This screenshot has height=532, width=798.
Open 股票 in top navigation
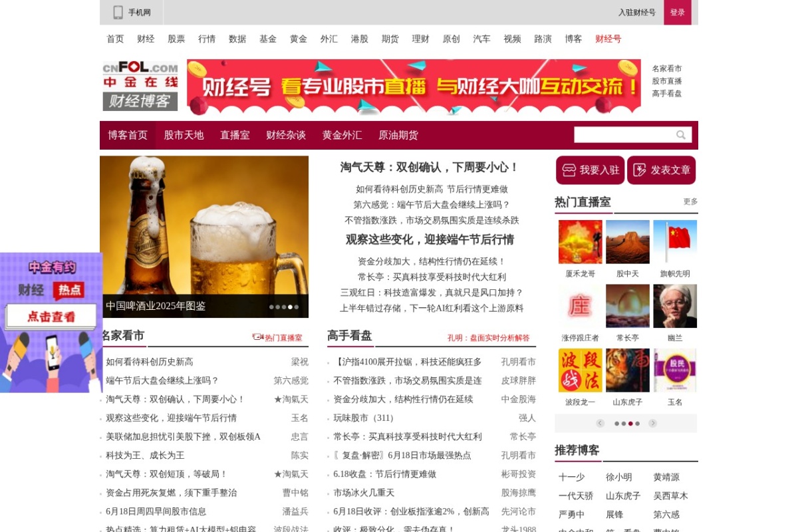click(176, 39)
